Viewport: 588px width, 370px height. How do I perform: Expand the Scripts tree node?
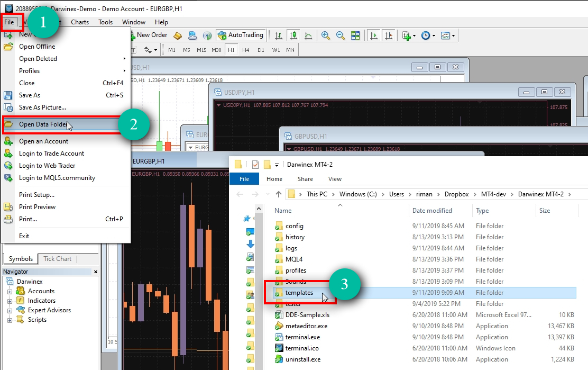point(10,320)
